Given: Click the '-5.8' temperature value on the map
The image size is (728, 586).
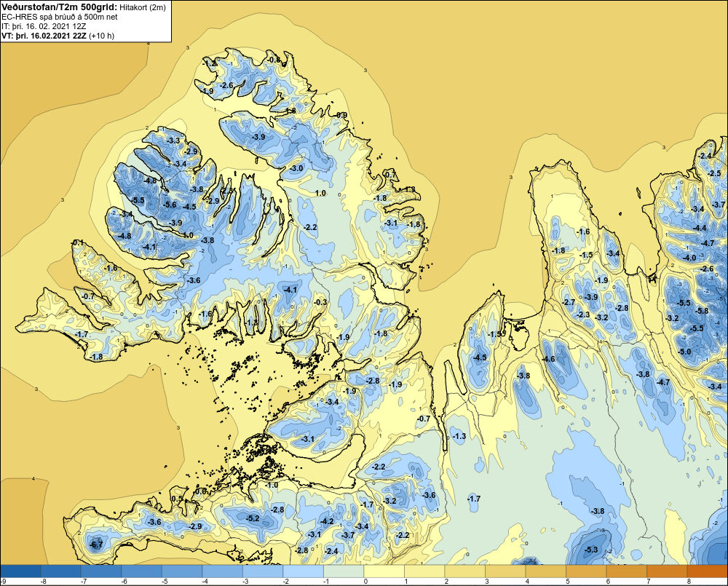Looking at the screenshot, I should tap(703, 311).
